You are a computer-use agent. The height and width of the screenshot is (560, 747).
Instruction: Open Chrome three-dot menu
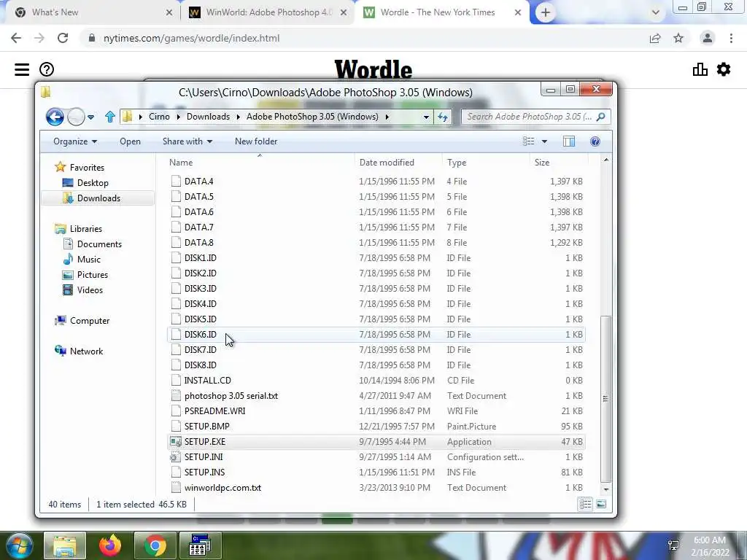[731, 38]
